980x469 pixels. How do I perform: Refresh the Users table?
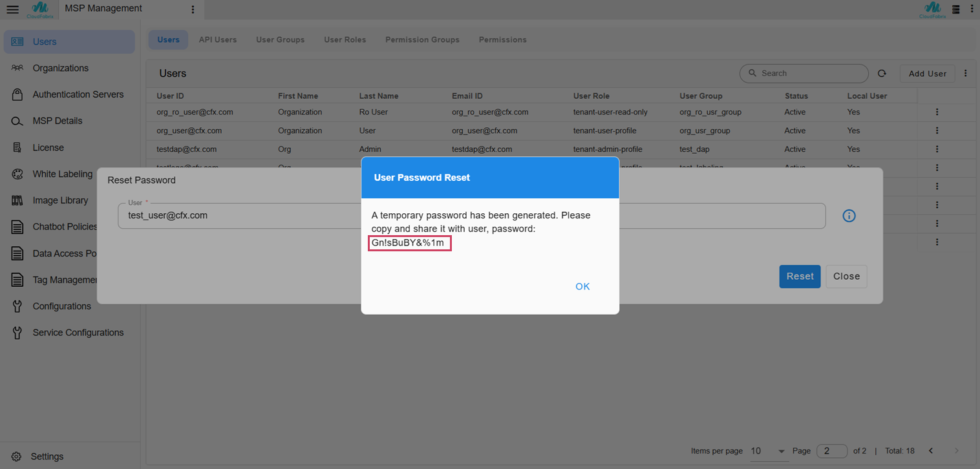click(882, 74)
